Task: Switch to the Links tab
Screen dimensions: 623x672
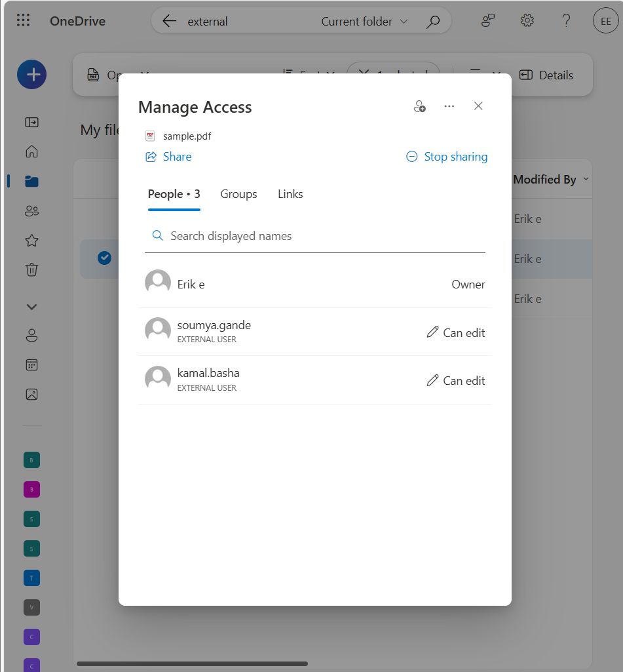Action: [290, 194]
